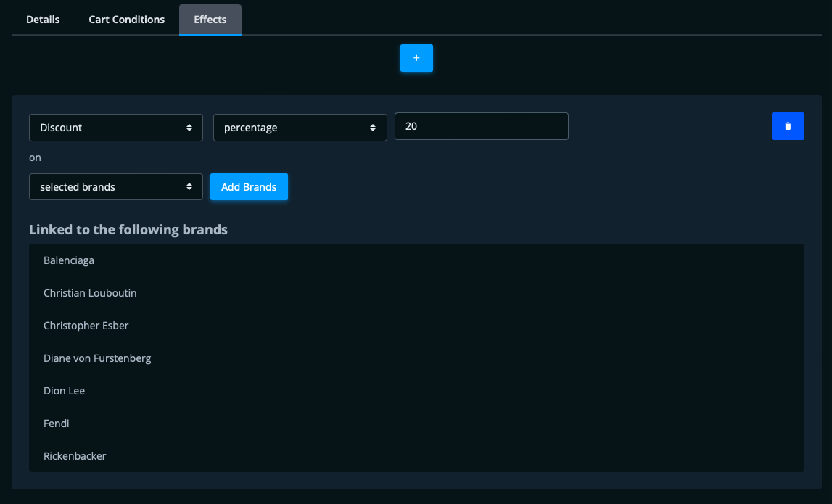
Task: Click the Discount dropdown arrow indicator
Action: coord(189,128)
